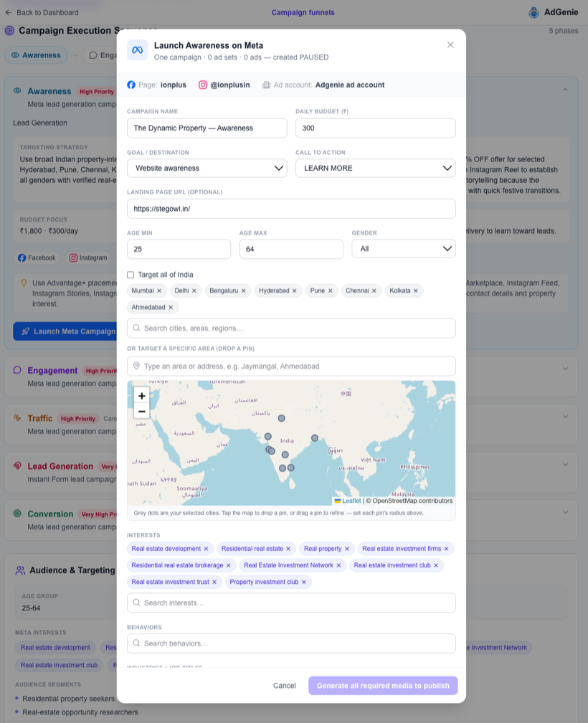Screen dimensions: 588x723
Task: Click Launch Meta Campaign button
Action: (x=65, y=331)
